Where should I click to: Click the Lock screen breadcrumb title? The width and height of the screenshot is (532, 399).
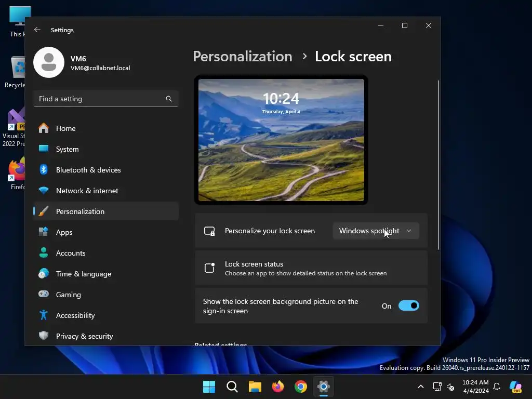click(x=353, y=56)
